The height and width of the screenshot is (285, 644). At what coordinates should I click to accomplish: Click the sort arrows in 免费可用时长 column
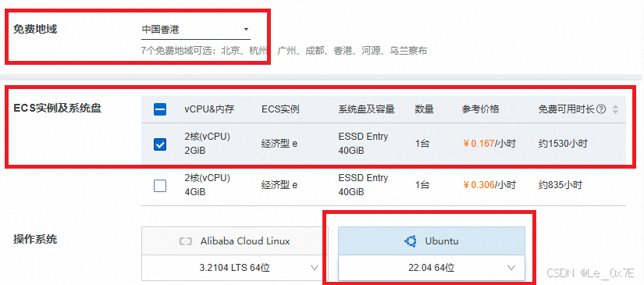click(615, 109)
